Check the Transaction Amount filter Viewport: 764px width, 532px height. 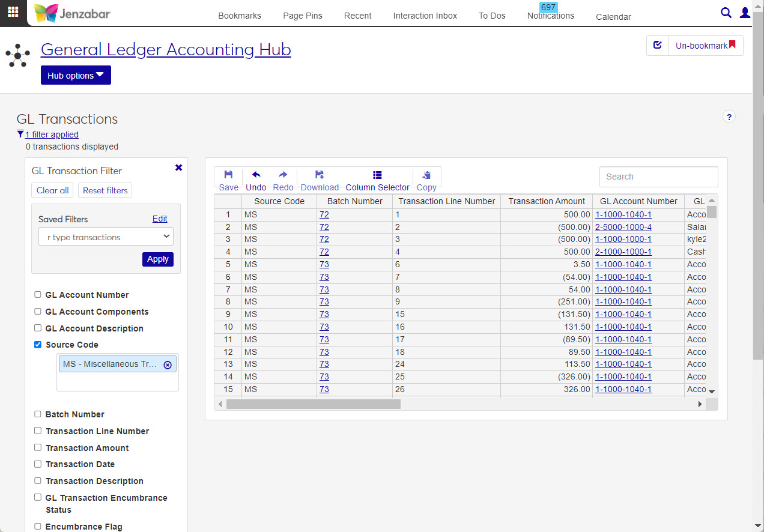pos(38,448)
